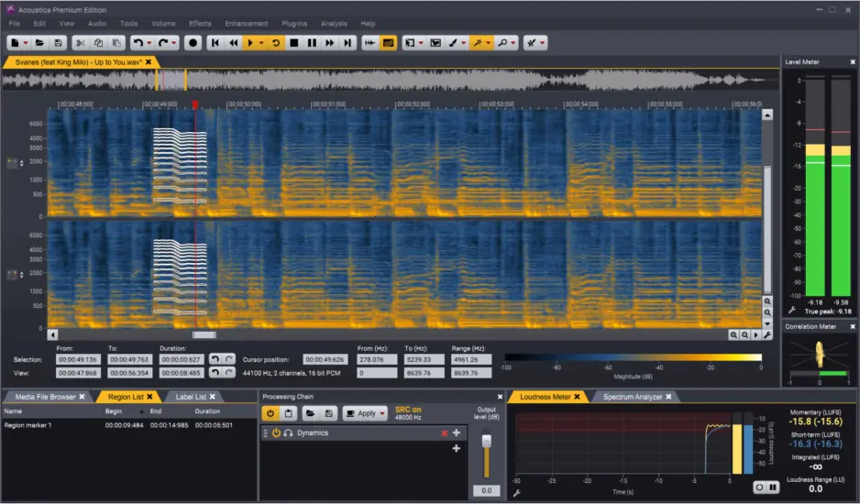Expand the Undo history dropdown arrow
The height and width of the screenshot is (504, 860).
149,42
